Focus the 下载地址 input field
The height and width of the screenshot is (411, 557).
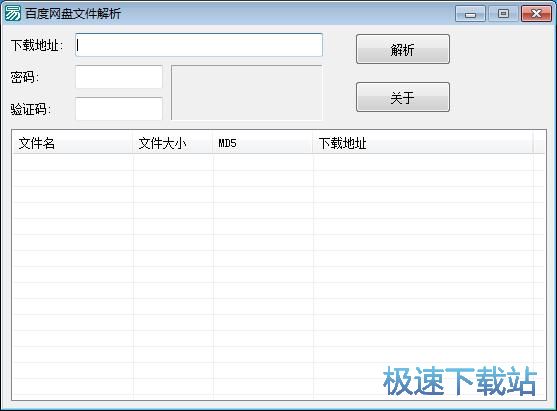tap(199, 45)
